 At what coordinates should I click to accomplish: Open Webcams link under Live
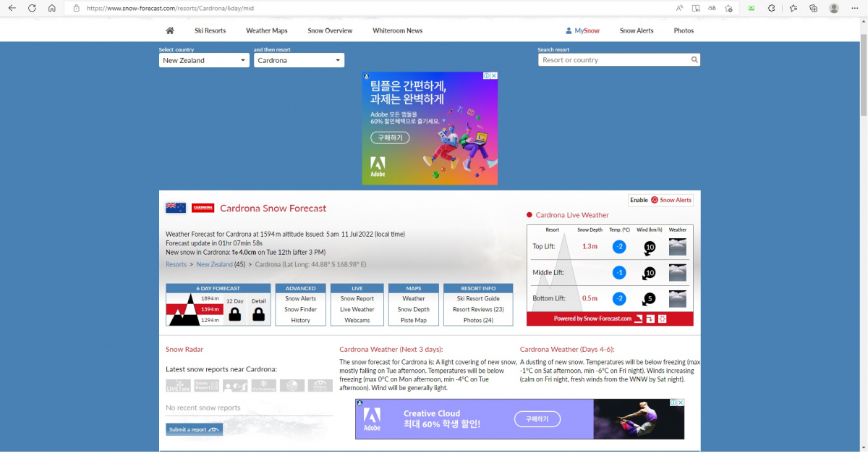(x=357, y=320)
